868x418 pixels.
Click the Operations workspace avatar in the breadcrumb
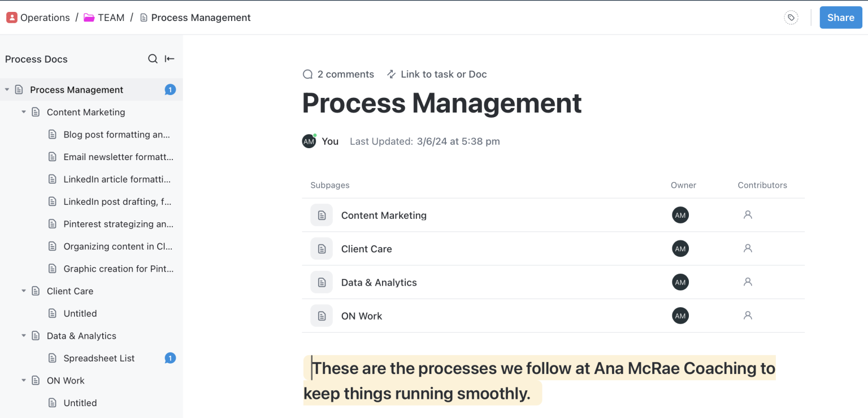tap(12, 17)
